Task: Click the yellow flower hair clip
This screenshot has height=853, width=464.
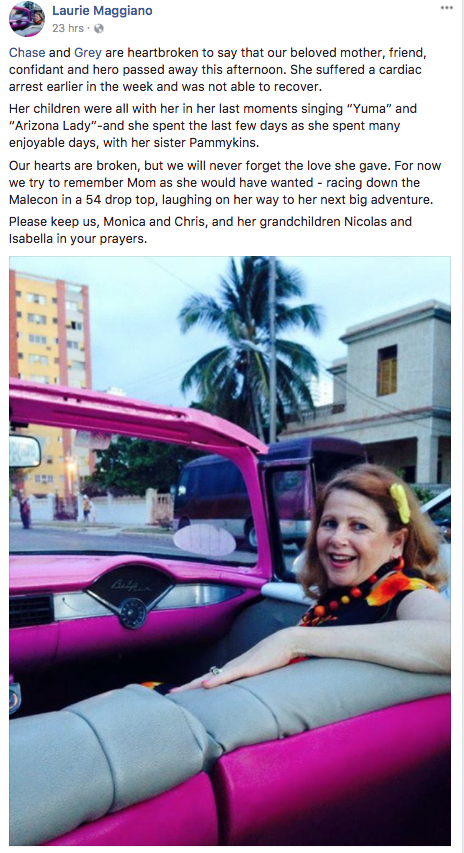Action: click(400, 502)
